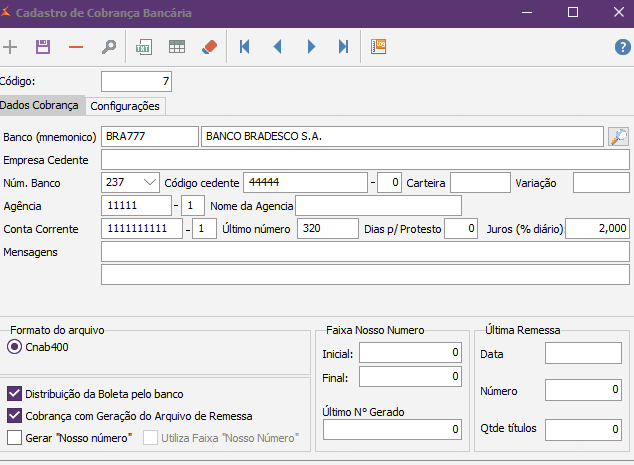This screenshot has height=465, width=634.
Task: Uncheck Distribuição da Boleta pelo banco
Action: coord(14,394)
